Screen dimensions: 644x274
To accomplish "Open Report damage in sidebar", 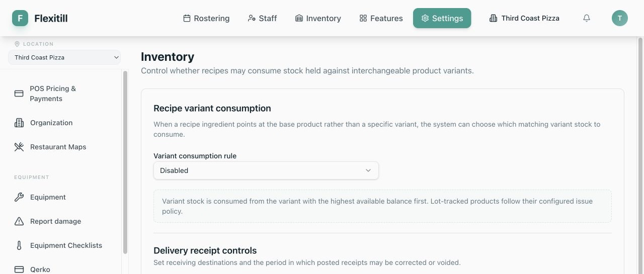I will click(64, 221).
